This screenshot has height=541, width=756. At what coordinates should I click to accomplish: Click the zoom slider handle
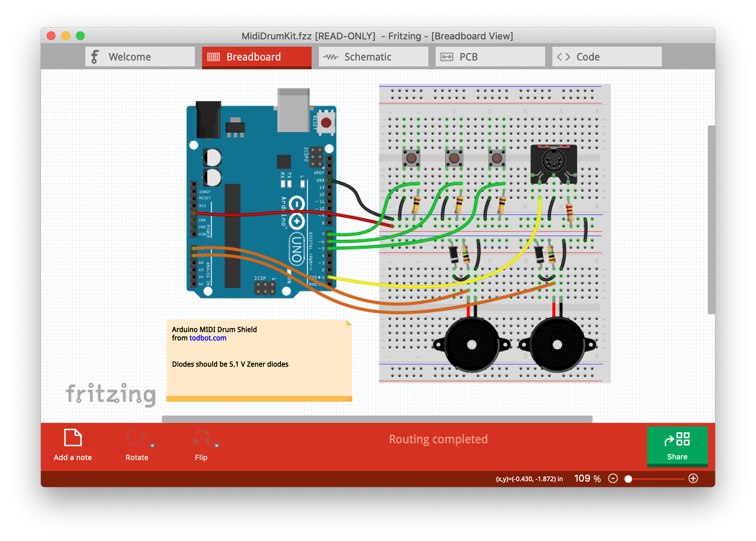628,479
